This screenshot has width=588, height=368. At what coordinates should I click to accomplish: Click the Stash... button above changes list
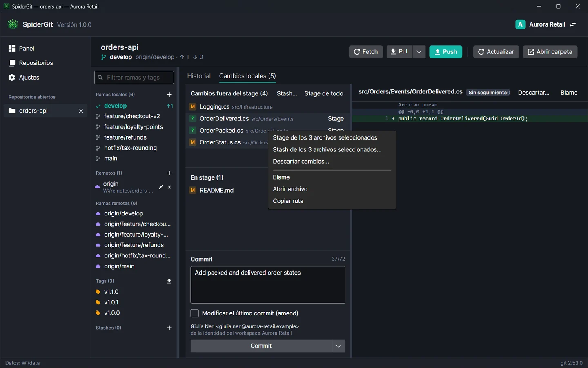[287, 93]
